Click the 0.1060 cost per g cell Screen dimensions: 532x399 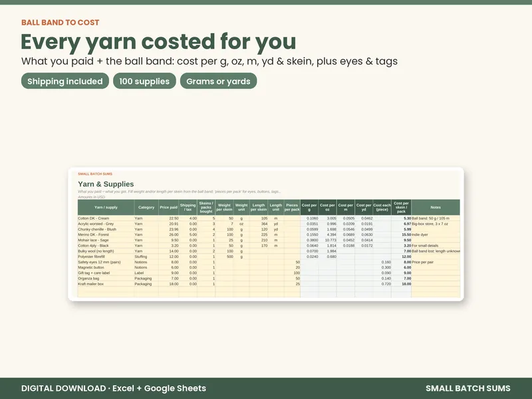point(309,218)
